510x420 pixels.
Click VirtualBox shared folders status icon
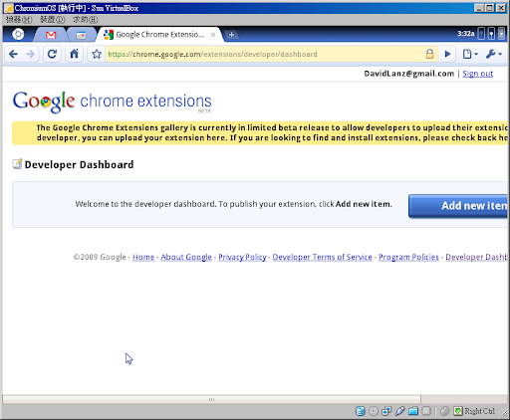[413, 411]
